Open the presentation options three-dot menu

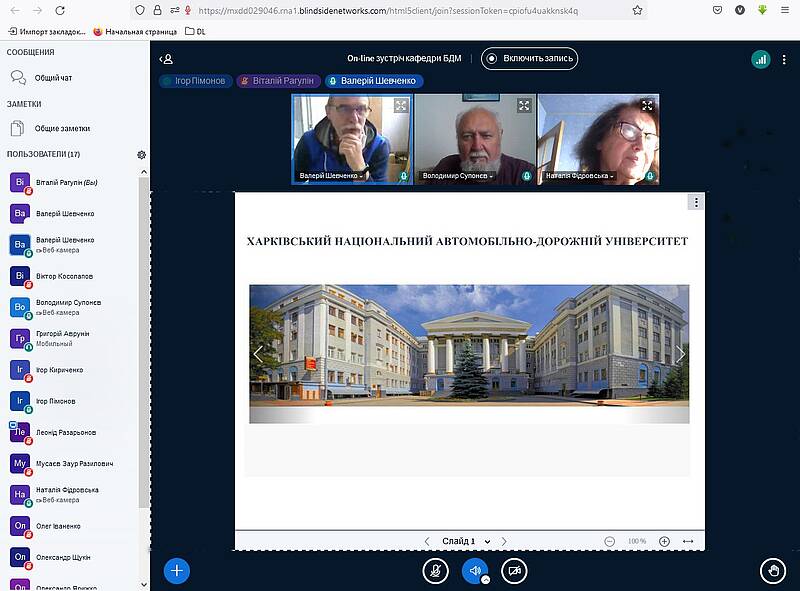pos(696,203)
